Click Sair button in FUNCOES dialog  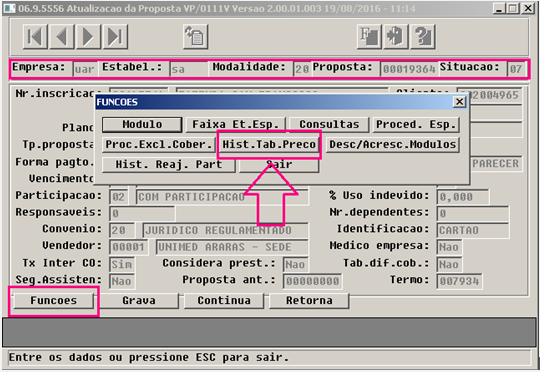coord(279,164)
